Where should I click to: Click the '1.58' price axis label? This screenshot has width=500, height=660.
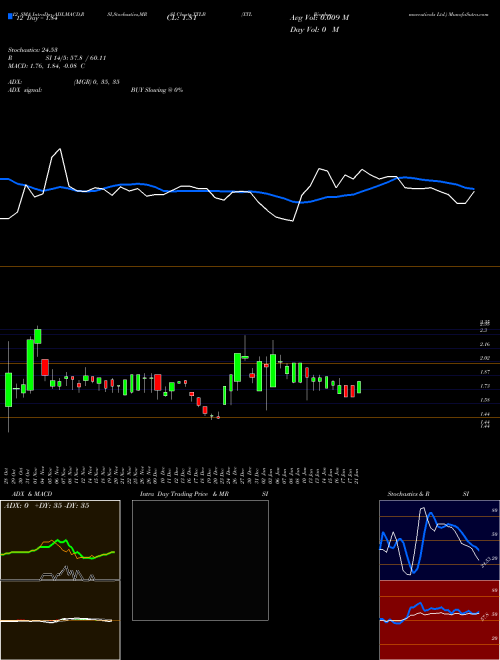point(485,399)
